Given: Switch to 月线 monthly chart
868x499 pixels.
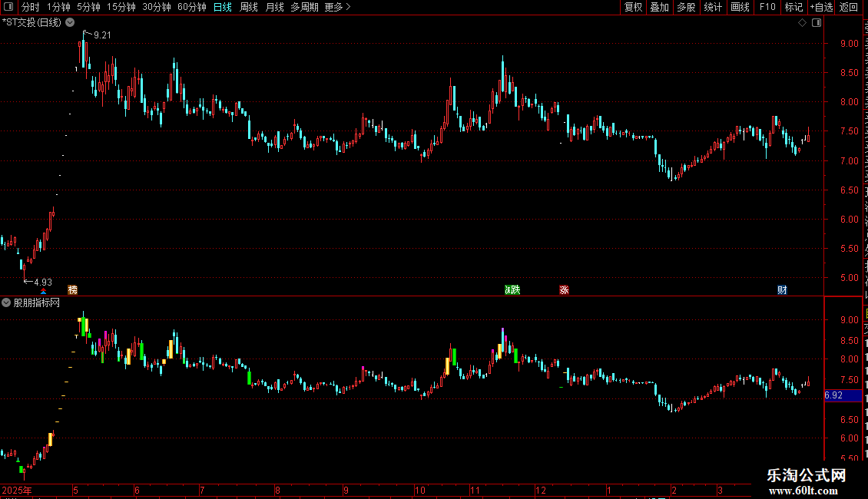Looking at the screenshot, I should coord(274,7).
